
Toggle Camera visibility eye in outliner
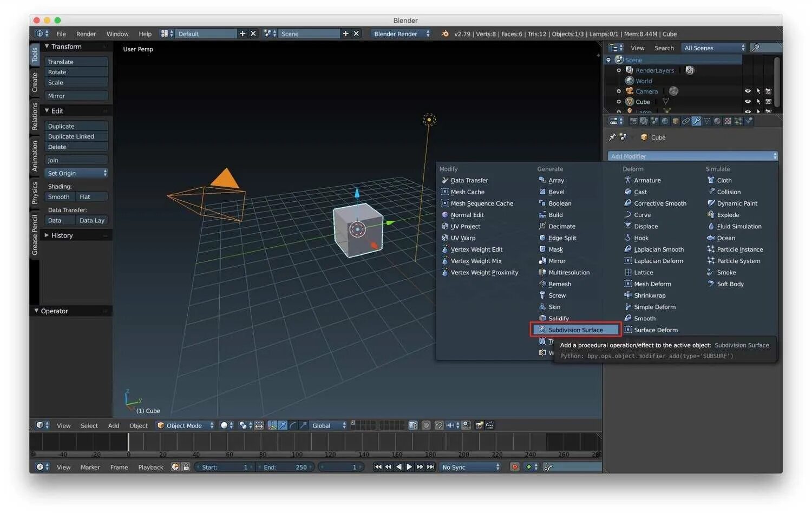pos(748,91)
